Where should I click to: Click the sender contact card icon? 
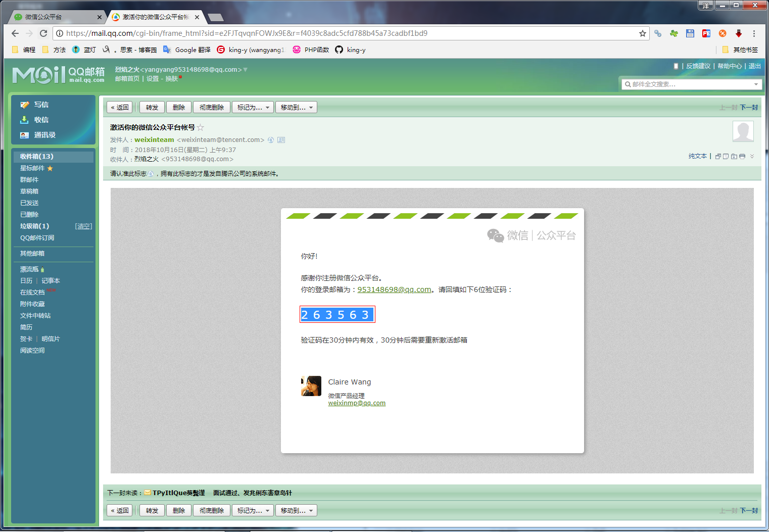(281, 140)
